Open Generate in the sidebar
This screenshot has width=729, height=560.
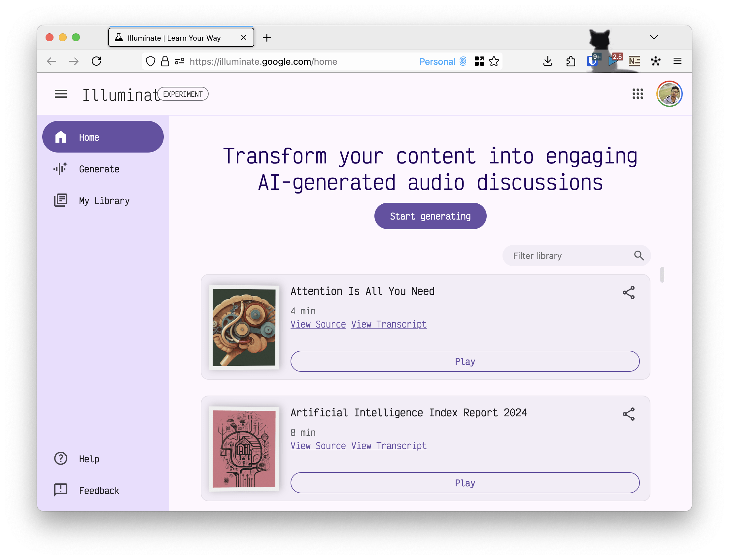coord(103,169)
